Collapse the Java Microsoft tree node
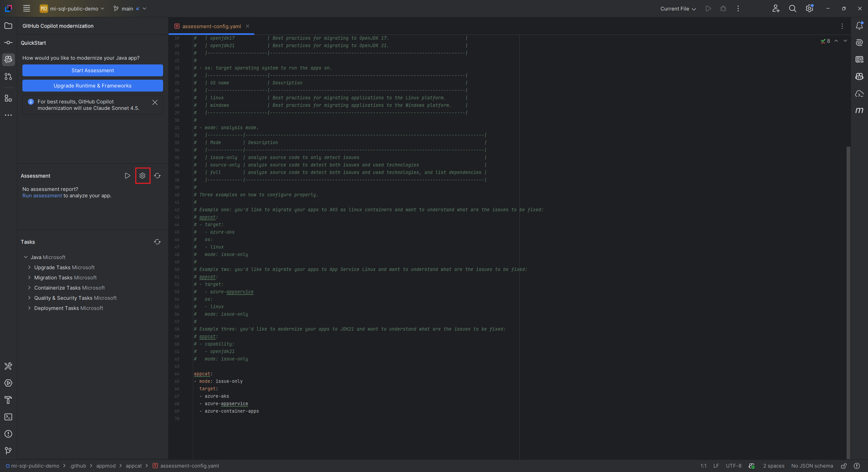 [26, 257]
